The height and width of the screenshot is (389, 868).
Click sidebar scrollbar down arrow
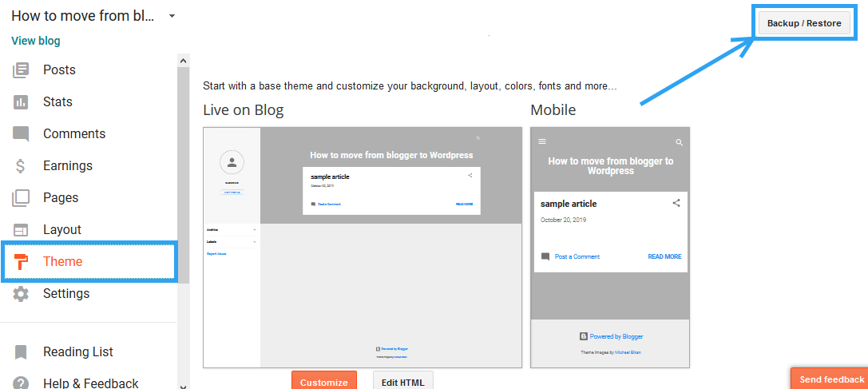point(183,386)
